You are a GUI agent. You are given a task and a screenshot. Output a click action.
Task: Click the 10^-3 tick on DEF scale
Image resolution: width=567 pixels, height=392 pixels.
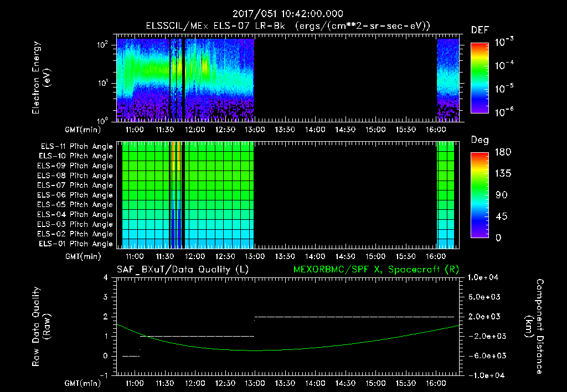(504, 42)
